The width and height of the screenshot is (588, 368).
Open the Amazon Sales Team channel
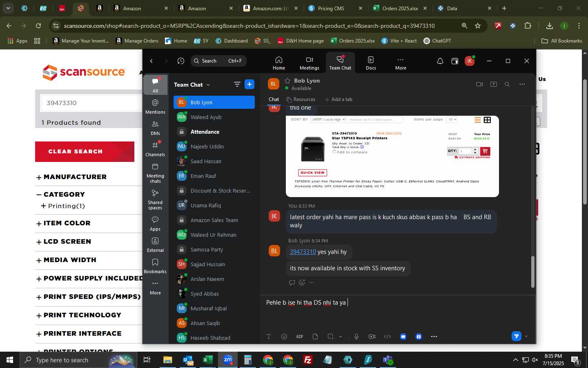coord(214,220)
